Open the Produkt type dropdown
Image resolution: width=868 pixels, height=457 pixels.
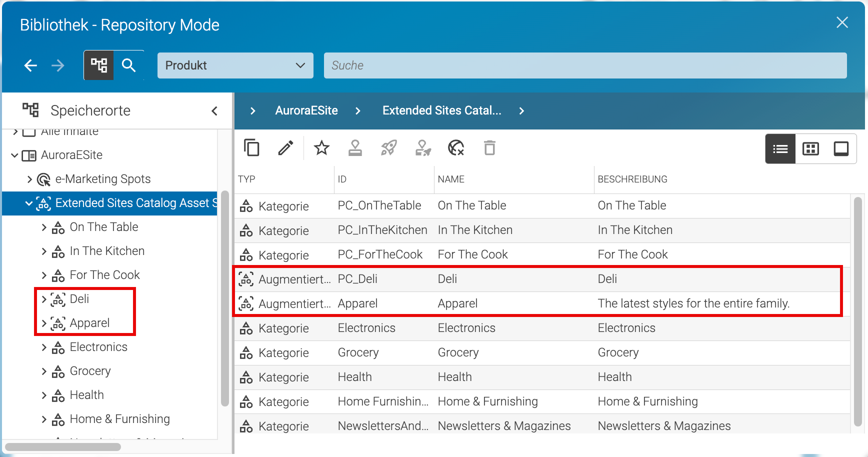(235, 65)
